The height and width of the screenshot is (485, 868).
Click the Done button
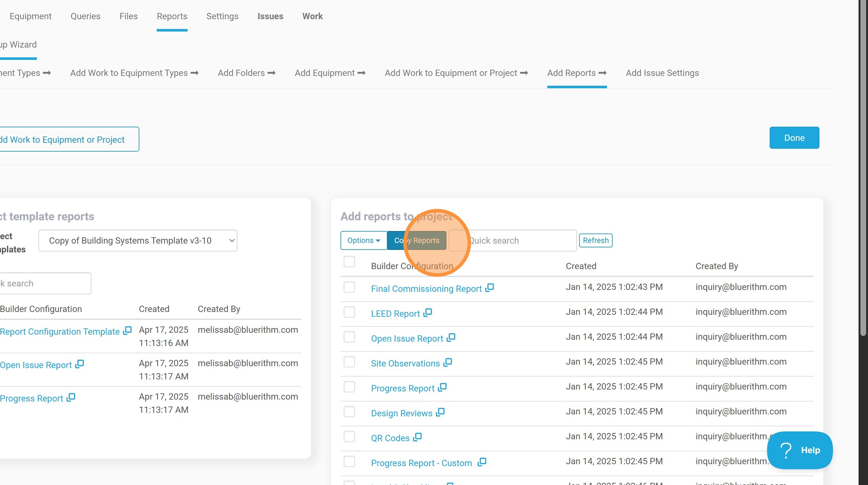pos(794,137)
